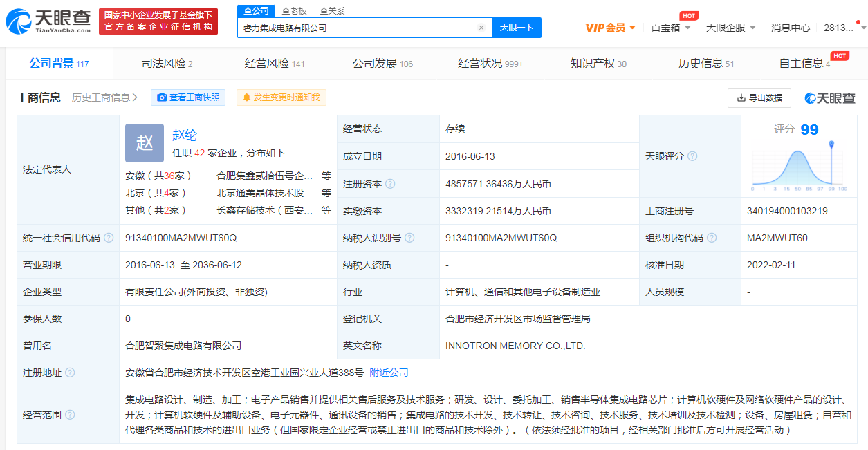Switch to the 司法风险 tab

coord(167,64)
